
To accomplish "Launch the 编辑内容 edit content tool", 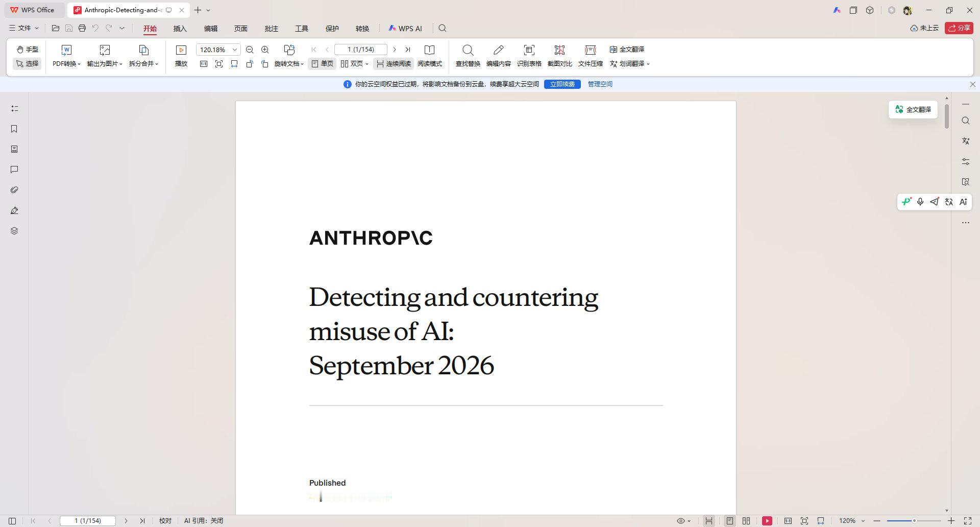I will click(x=499, y=56).
